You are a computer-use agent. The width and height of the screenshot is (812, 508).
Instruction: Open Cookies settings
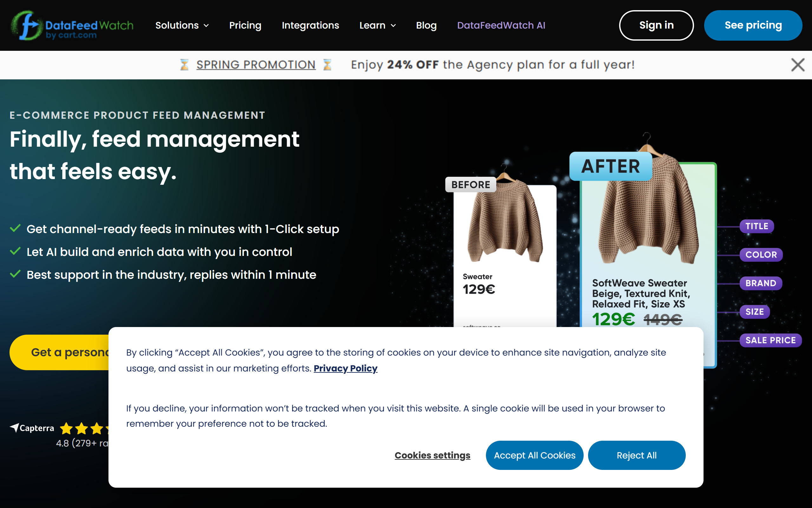pos(432,455)
